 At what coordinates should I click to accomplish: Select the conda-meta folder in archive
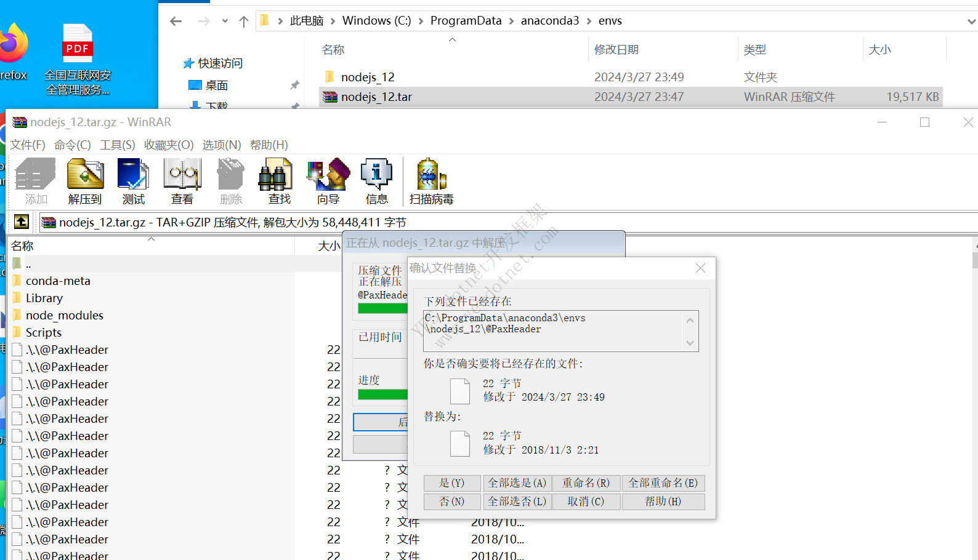pyautogui.click(x=59, y=281)
